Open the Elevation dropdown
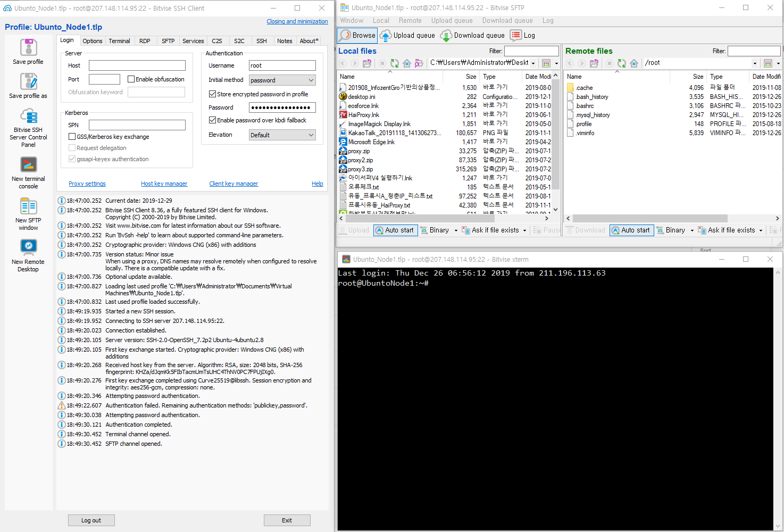The height and width of the screenshot is (532, 784). [282, 135]
